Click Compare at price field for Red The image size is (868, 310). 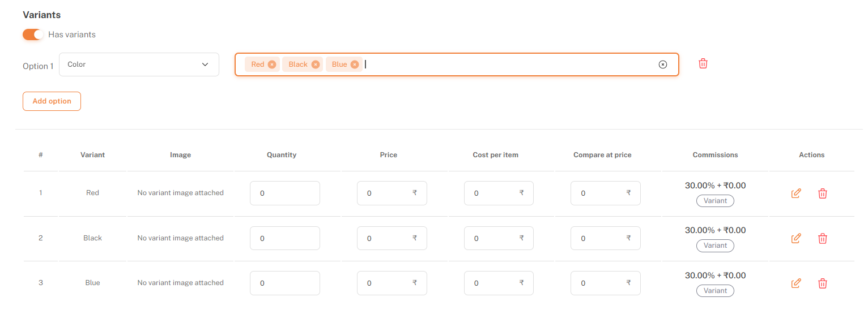[x=606, y=193]
